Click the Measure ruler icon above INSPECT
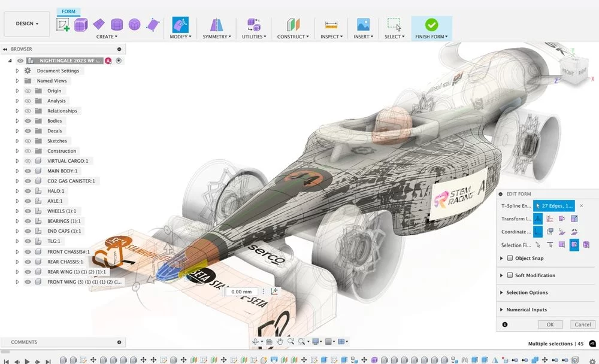Screen dimensions: 599x364 pyautogui.click(x=331, y=25)
